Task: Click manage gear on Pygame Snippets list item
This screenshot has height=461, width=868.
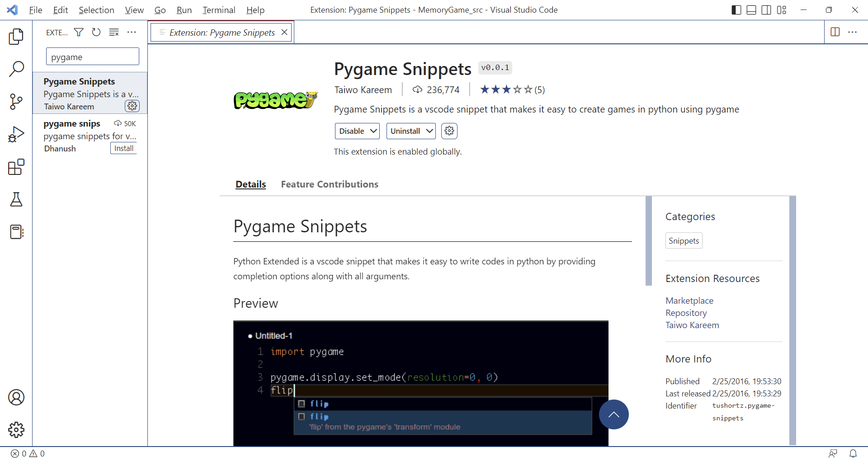Action: click(132, 106)
